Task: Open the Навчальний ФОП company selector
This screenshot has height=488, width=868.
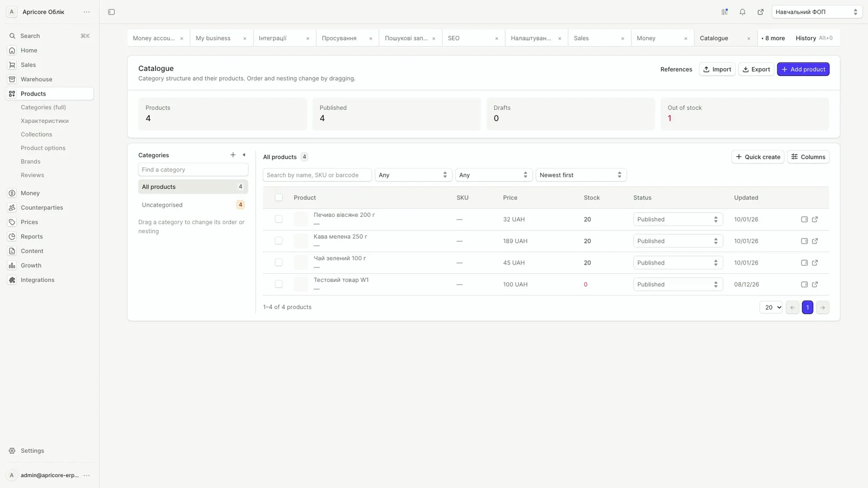Action: [816, 12]
